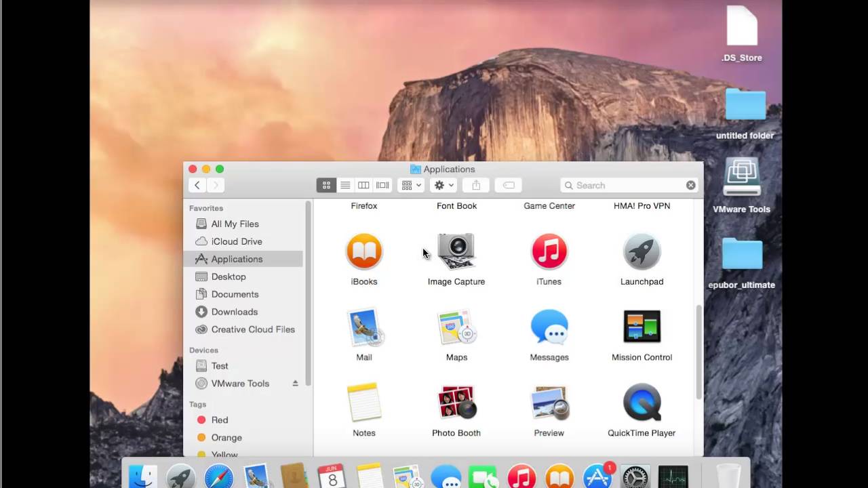Image resolution: width=868 pixels, height=488 pixels.
Task: Switch Finder to column view
Action: [x=363, y=185]
